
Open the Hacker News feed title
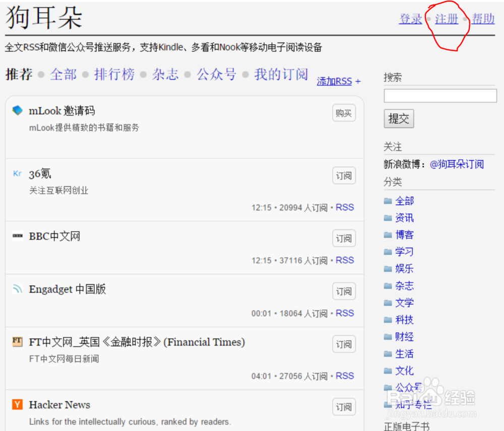click(59, 405)
